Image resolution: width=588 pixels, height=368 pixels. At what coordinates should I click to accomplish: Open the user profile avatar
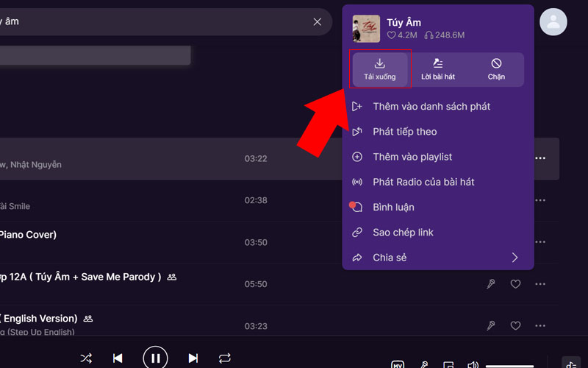coord(553,22)
